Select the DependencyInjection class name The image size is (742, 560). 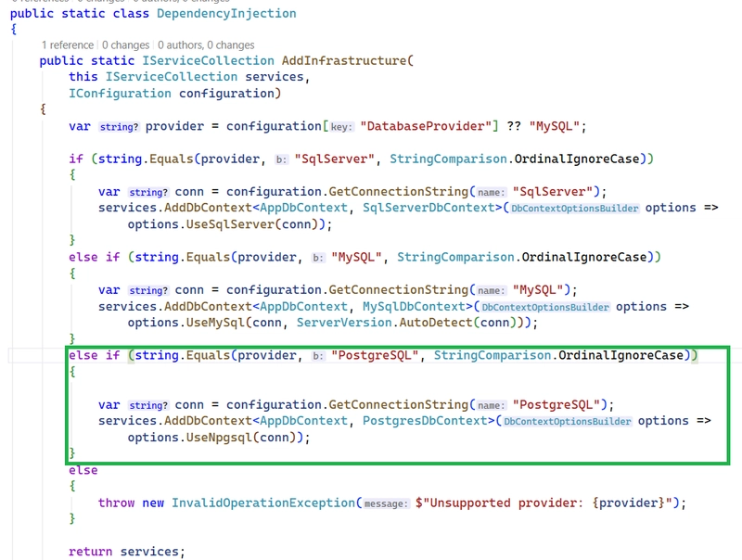[x=226, y=13]
